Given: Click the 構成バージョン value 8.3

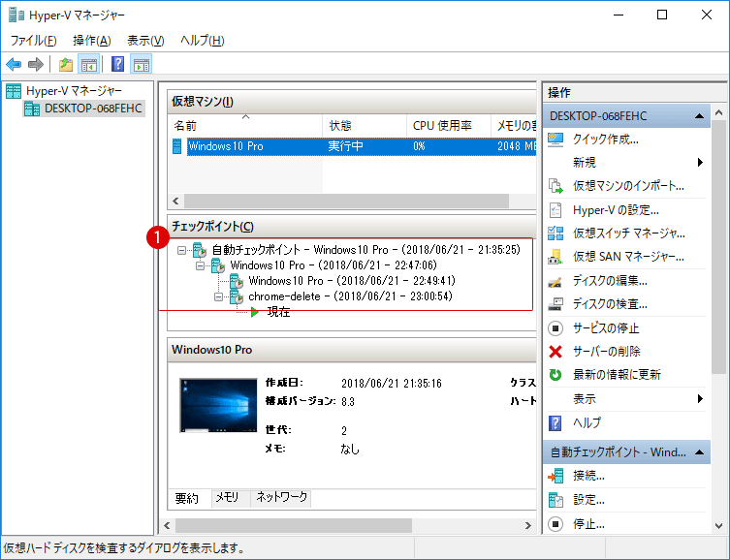Looking at the screenshot, I should click(348, 402).
